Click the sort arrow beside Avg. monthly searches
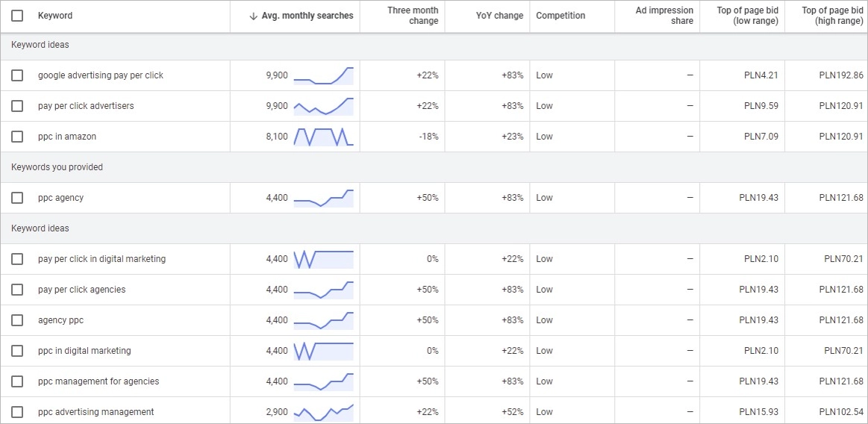The image size is (868, 424). 254,16
